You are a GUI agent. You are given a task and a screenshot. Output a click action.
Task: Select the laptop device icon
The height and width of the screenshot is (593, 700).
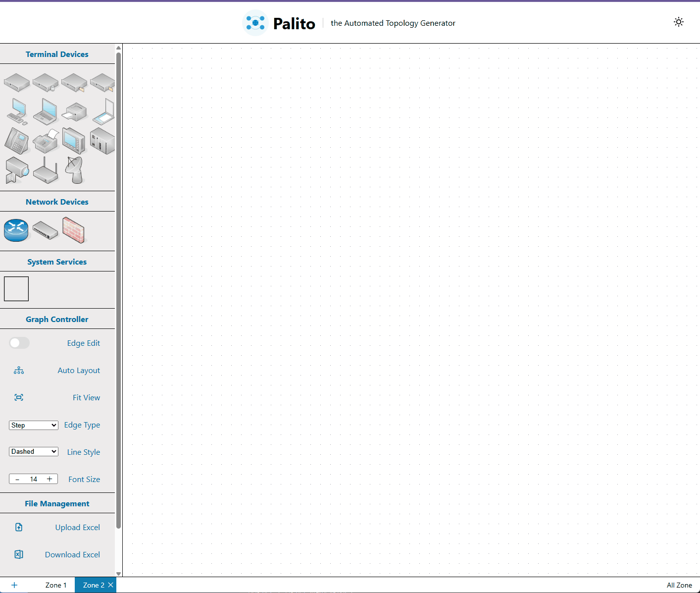click(46, 111)
